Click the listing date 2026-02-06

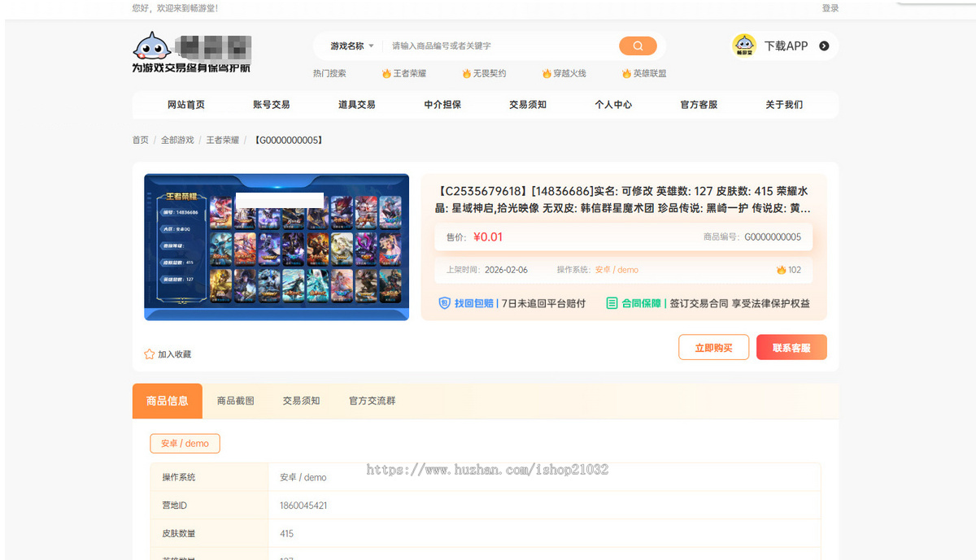(x=506, y=270)
